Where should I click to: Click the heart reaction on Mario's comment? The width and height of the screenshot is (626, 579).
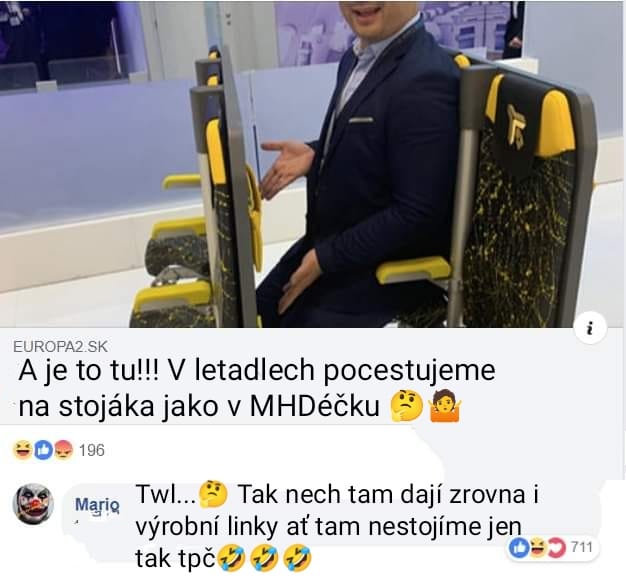[x=557, y=547]
